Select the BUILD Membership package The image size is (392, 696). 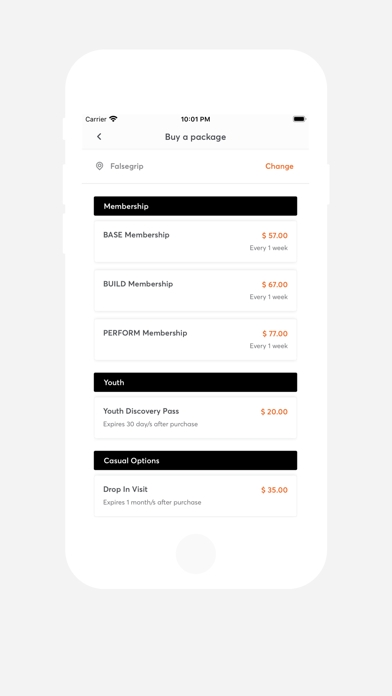coord(195,290)
